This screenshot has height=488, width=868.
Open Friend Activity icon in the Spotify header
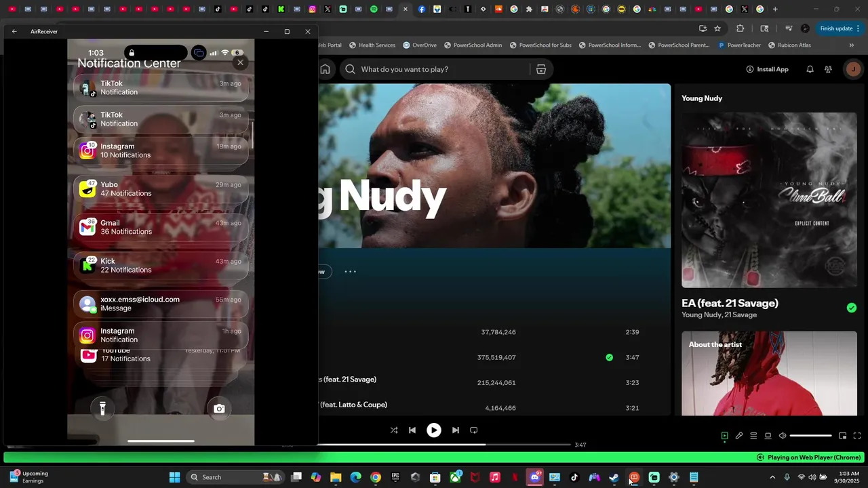pyautogui.click(x=828, y=69)
